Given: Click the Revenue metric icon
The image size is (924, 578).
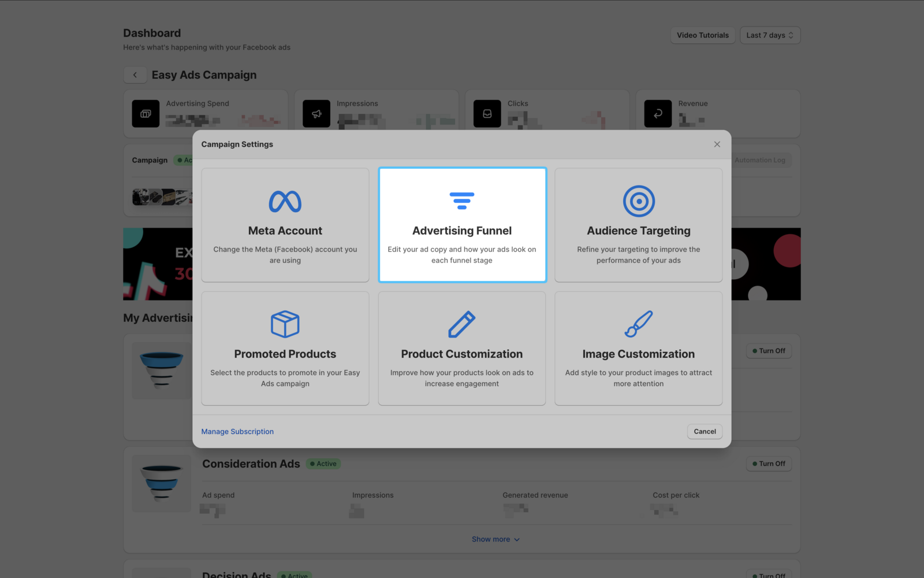Looking at the screenshot, I should coord(657,114).
